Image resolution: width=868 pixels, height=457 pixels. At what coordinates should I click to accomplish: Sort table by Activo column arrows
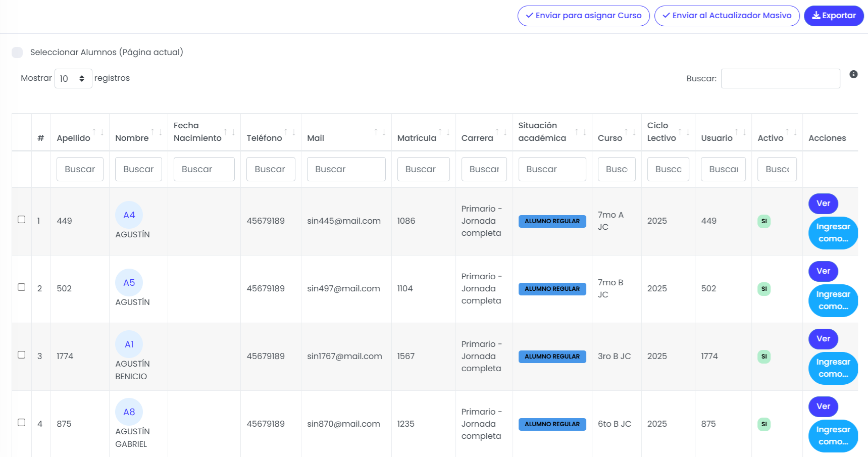(x=791, y=132)
